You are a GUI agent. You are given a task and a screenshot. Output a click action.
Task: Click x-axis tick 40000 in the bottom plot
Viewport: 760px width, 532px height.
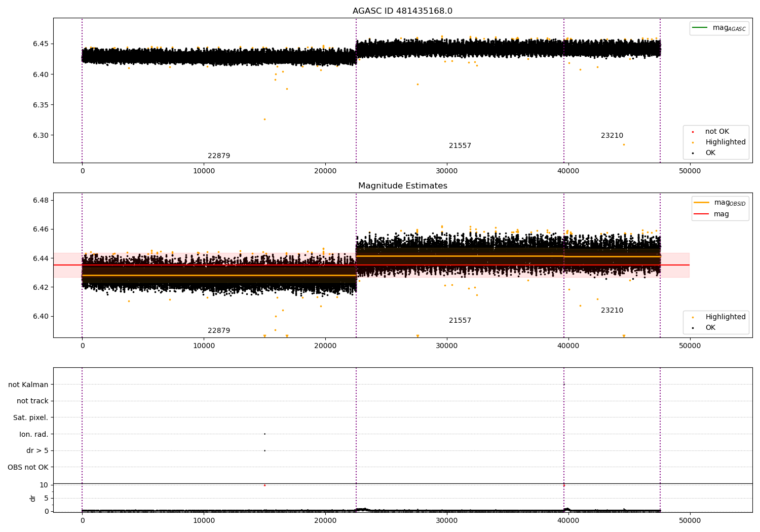[568, 520]
